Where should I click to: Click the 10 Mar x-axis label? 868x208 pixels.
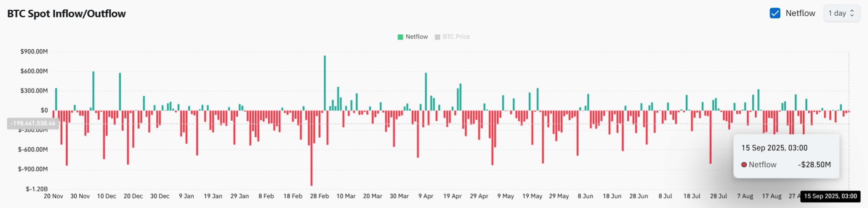[346, 196]
